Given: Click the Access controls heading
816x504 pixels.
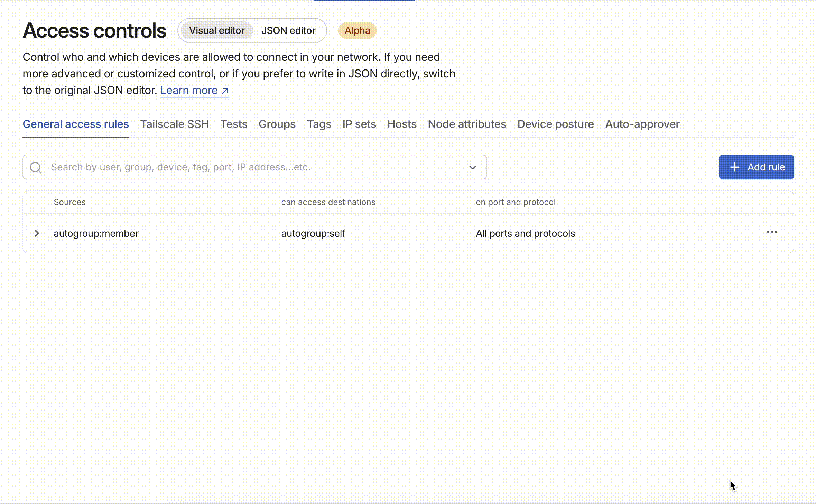Looking at the screenshot, I should point(94,30).
